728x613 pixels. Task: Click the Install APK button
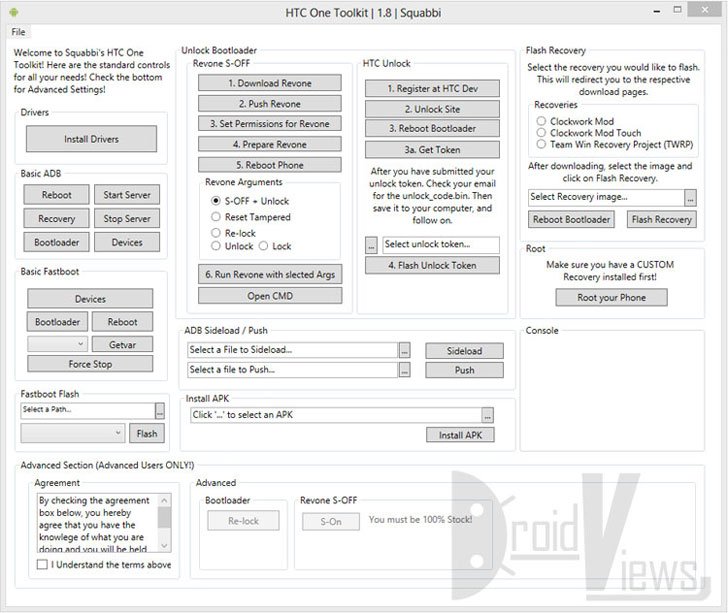[x=460, y=435]
